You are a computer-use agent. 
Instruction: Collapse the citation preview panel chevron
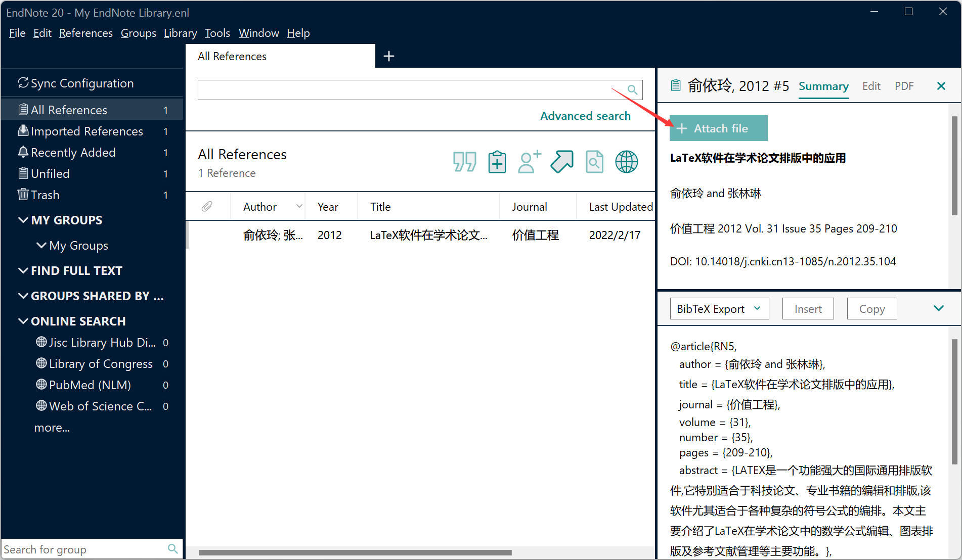(939, 308)
